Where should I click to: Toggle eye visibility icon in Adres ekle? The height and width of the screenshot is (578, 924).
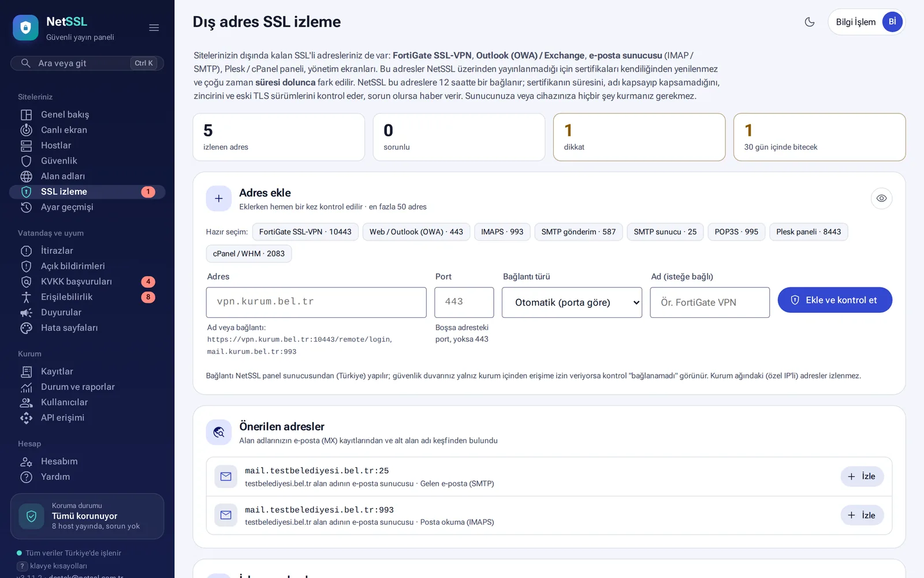point(881,198)
